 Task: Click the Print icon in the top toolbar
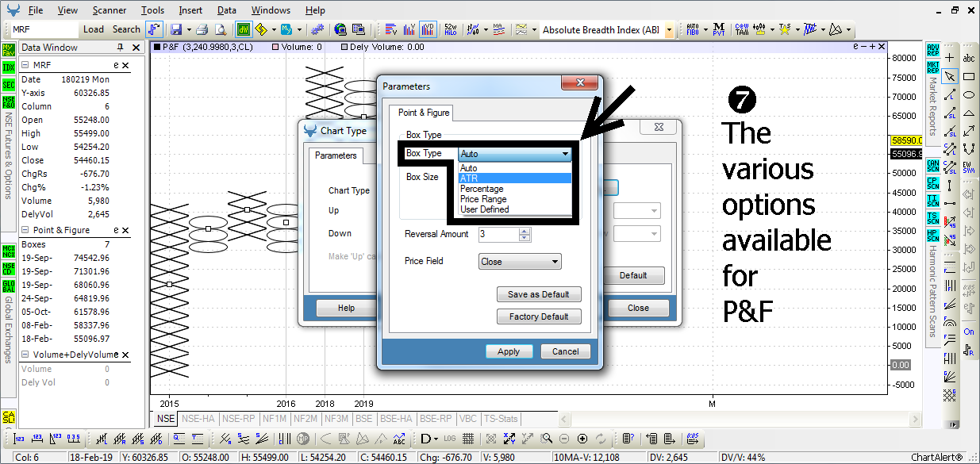tap(202, 29)
